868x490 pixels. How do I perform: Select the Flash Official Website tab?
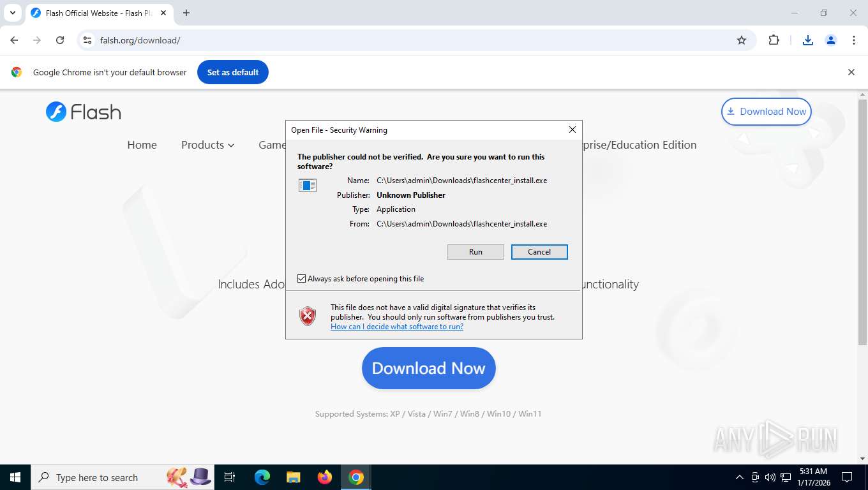99,13
